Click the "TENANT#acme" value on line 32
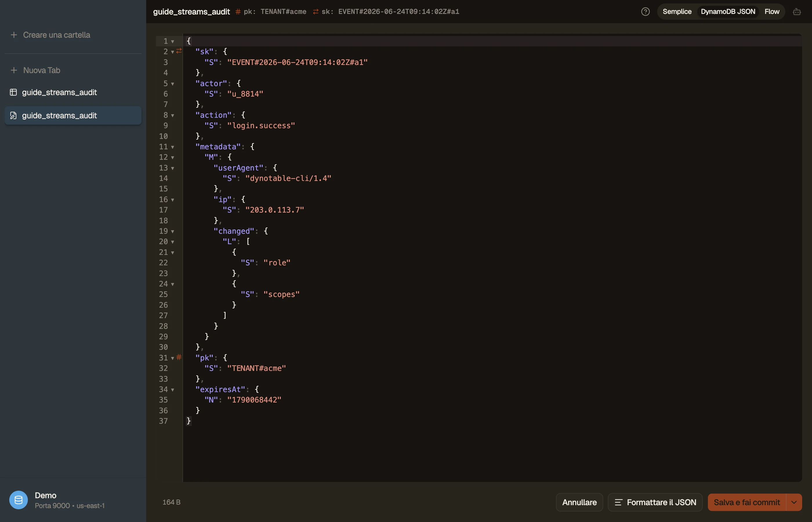This screenshot has width=812, height=522. point(257,369)
